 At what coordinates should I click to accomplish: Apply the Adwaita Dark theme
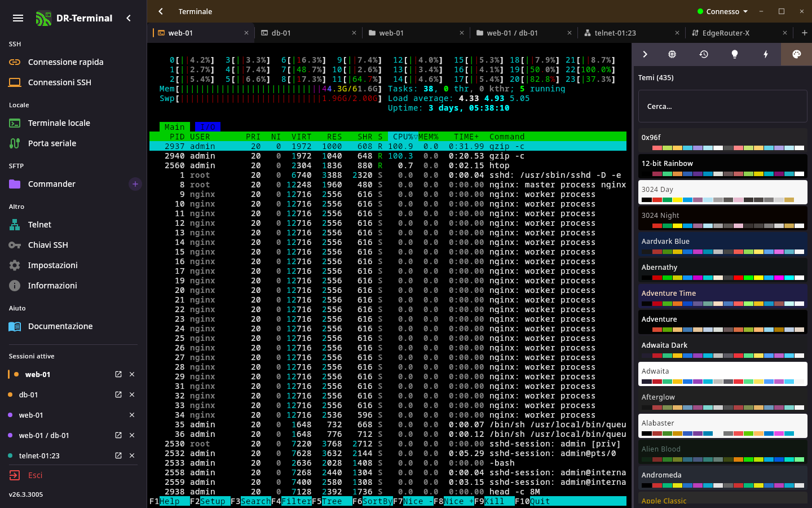[723, 348]
